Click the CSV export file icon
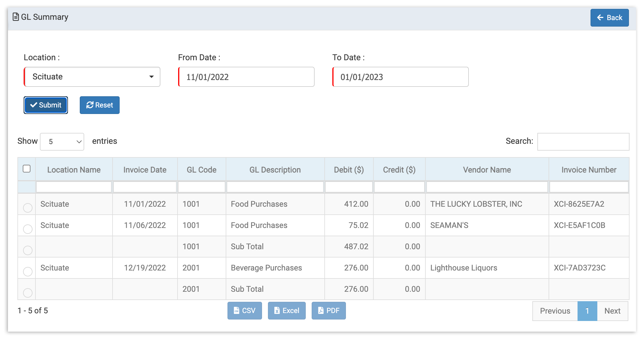 click(x=236, y=310)
